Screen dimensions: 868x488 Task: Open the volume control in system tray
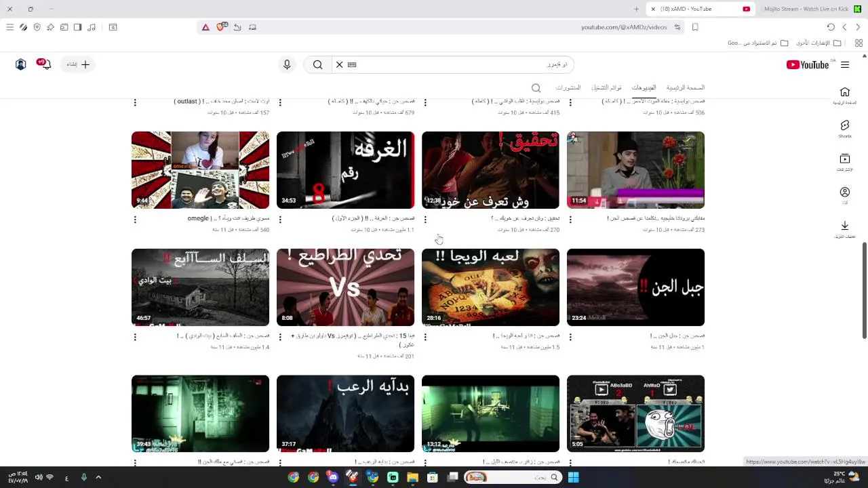tap(38, 477)
